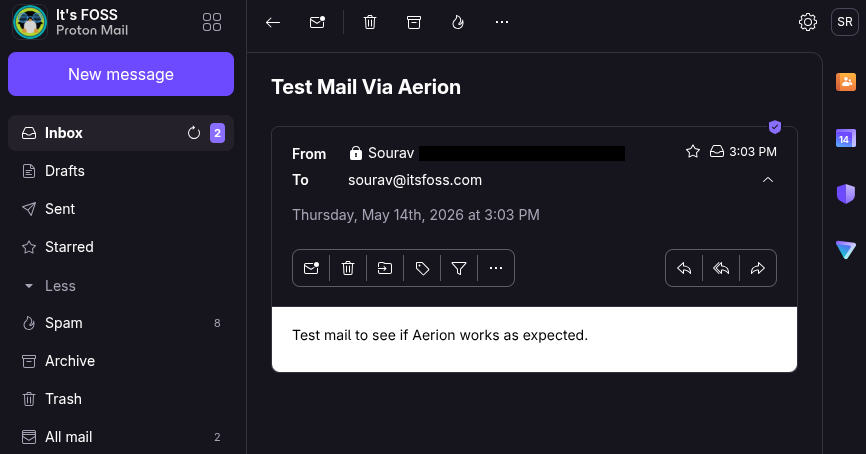This screenshot has height=454, width=866.
Task: Reply all to the message
Action: (721, 268)
